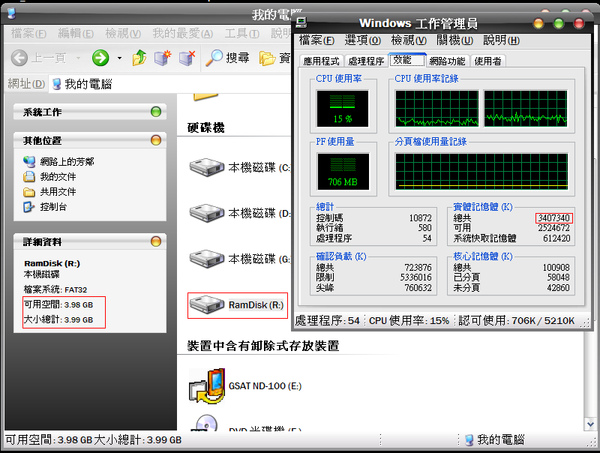This screenshot has height=453, width=600.
Task: Click the 裝置中含有卸除式存放裝置 group header
Action: (x=263, y=346)
